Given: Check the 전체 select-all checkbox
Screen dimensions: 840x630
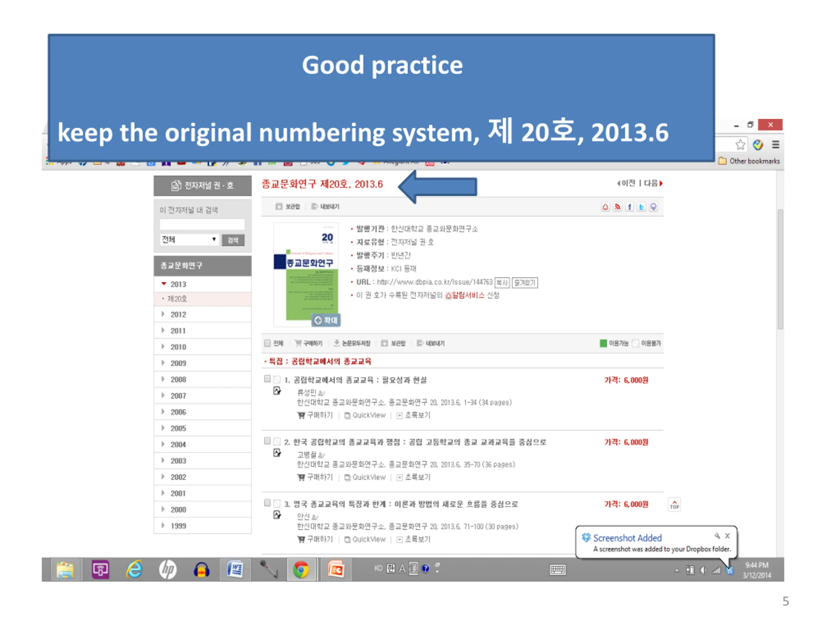Looking at the screenshot, I should coord(267,343).
